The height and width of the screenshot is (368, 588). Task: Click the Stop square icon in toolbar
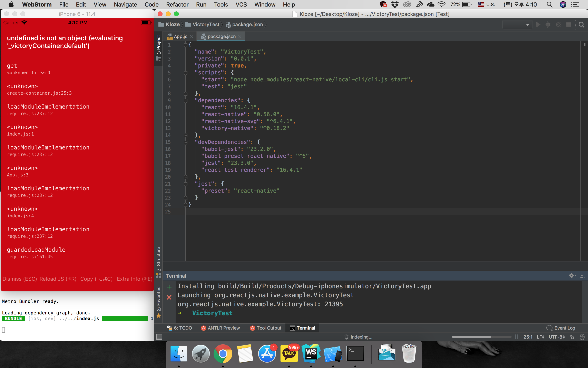pos(569,25)
